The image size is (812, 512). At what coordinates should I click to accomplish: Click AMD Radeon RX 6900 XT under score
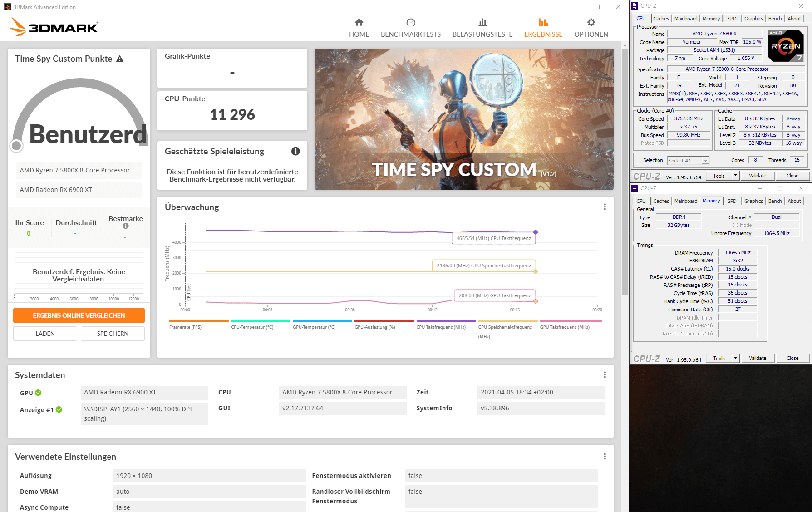pyautogui.click(x=79, y=190)
